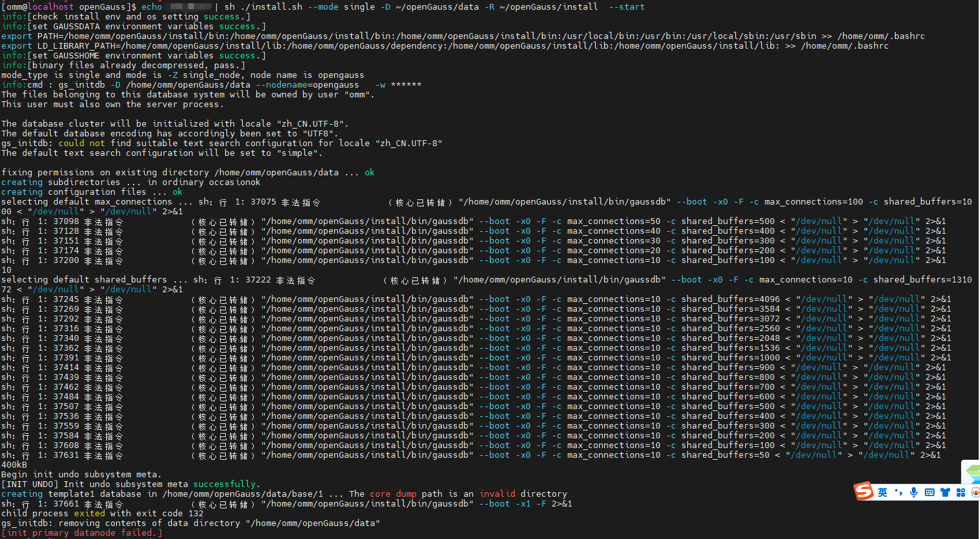Click the line with "shared_buffers=2048"
This screenshot has width=980, height=539.
[476, 338]
